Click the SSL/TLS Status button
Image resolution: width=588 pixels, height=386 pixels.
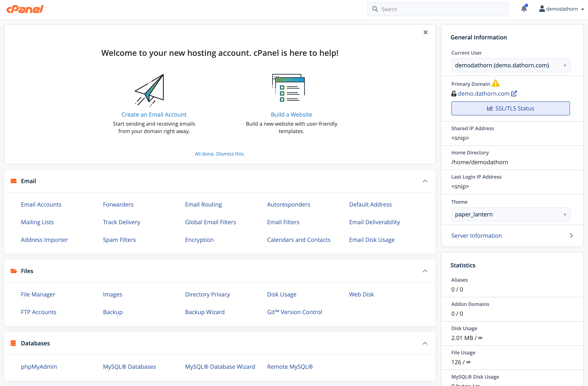(510, 108)
